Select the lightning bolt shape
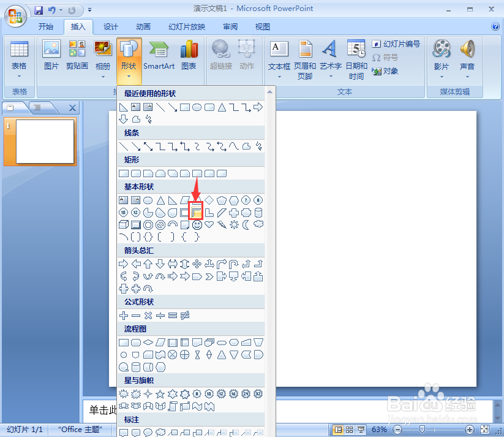 222,224
